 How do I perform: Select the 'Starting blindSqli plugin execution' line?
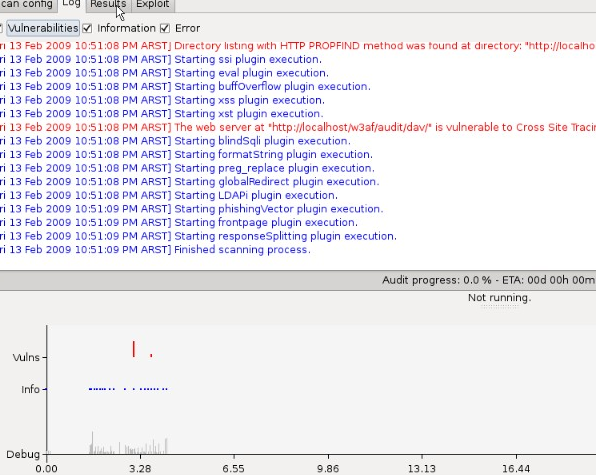pyautogui.click(x=175, y=141)
